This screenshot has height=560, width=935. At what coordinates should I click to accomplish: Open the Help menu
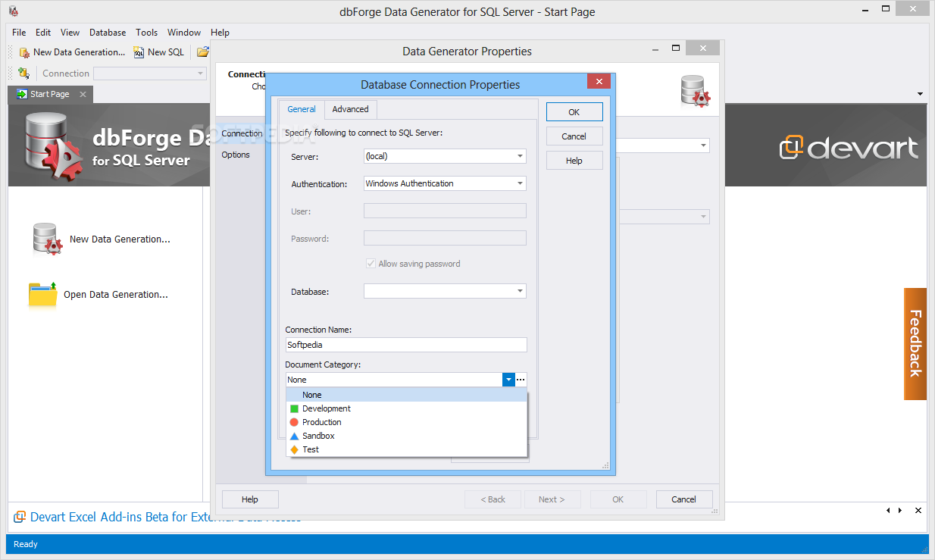[x=220, y=33]
